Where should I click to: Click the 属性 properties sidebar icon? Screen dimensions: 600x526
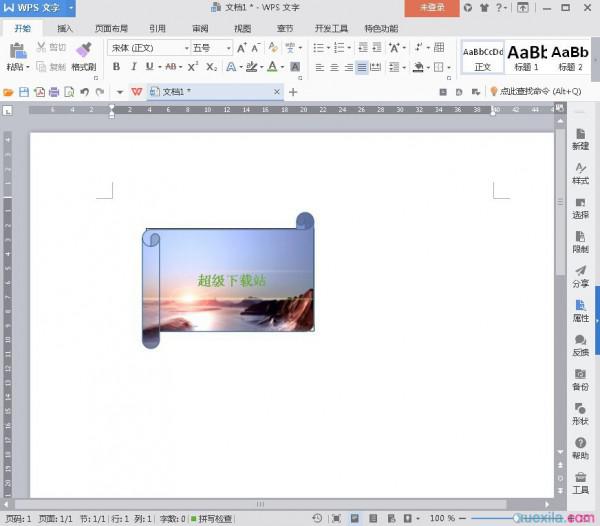pyautogui.click(x=580, y=310)
